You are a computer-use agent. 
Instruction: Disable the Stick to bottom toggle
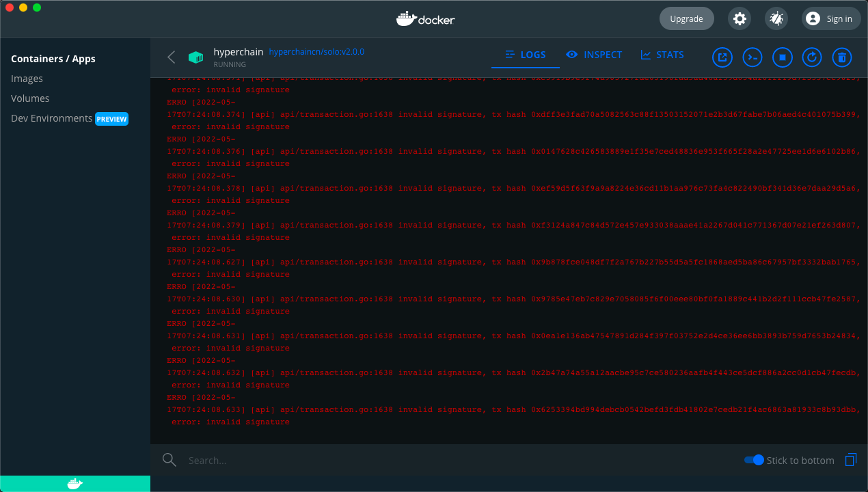pyautogui.click(x=753, y=460)
